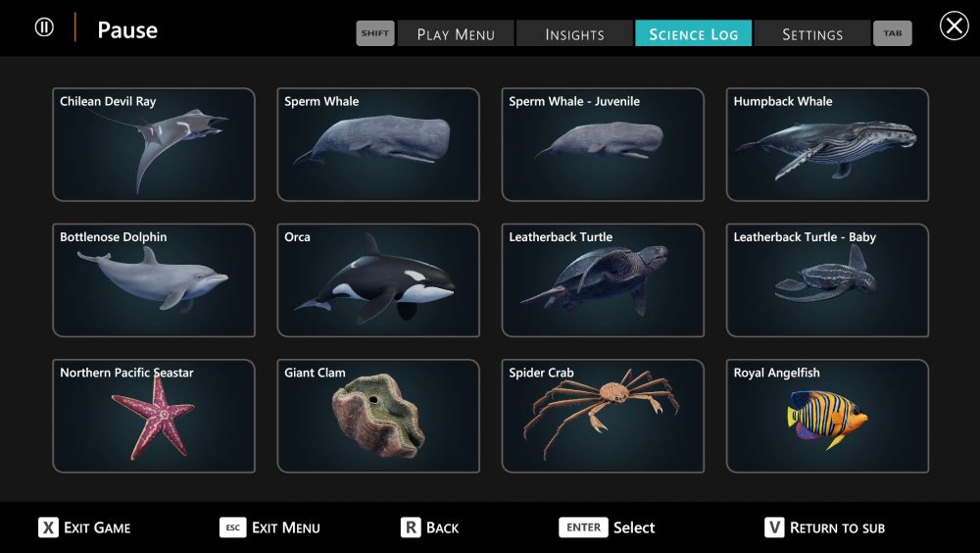Open the Orca entry
Viewport: 980px width, 553px height.
tap(378, 280)
